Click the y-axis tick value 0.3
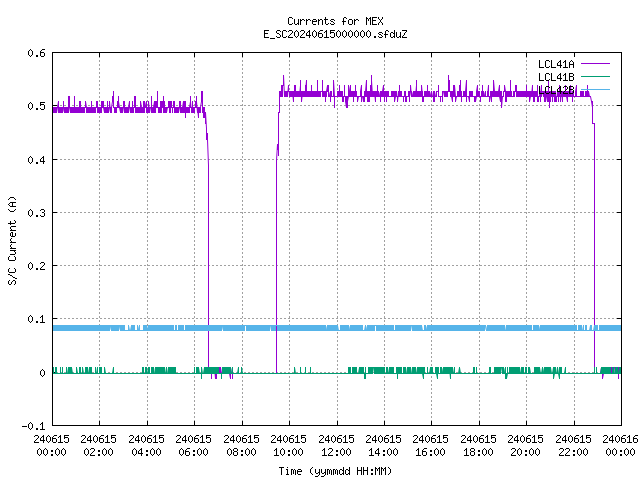Image resolution: width=640 pixels, height=480 pixels. pos(36,213)
